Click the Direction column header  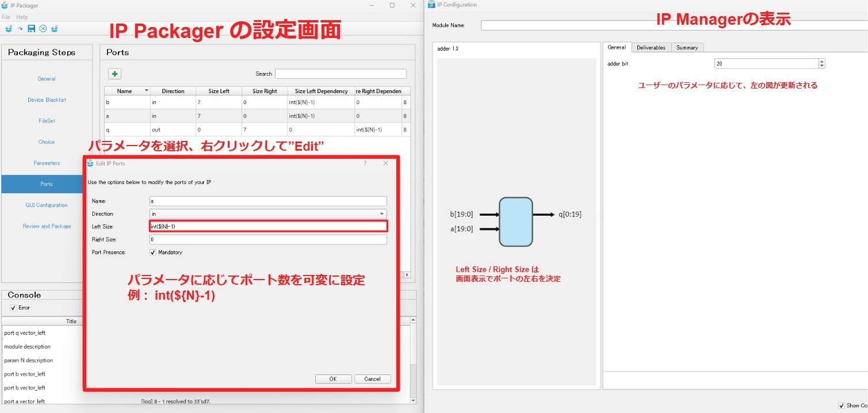[173, 91]
